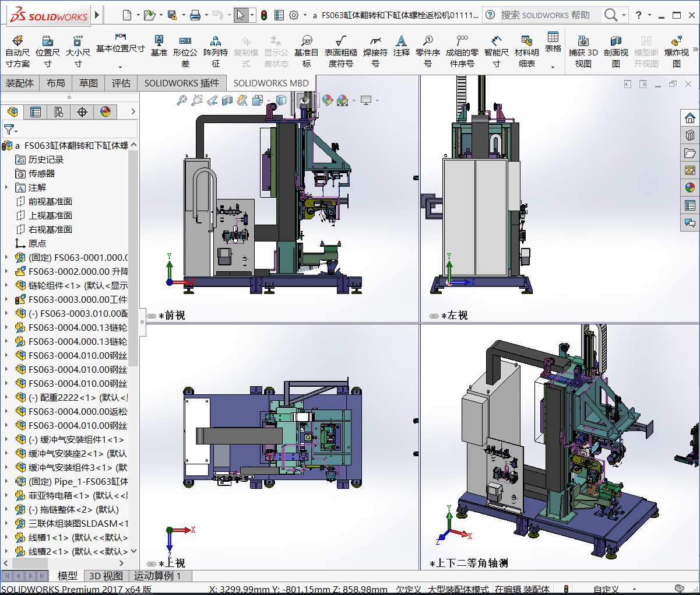700x595 pixels.
Task: Toggle the linked view icon beside *左视
Action: (434, 316)
